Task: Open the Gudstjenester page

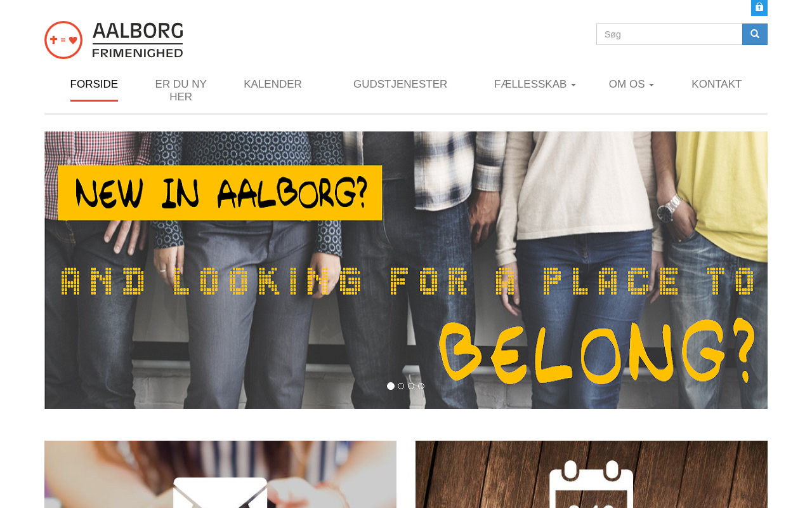Action: pyautogui.click(x=400, y=84)
